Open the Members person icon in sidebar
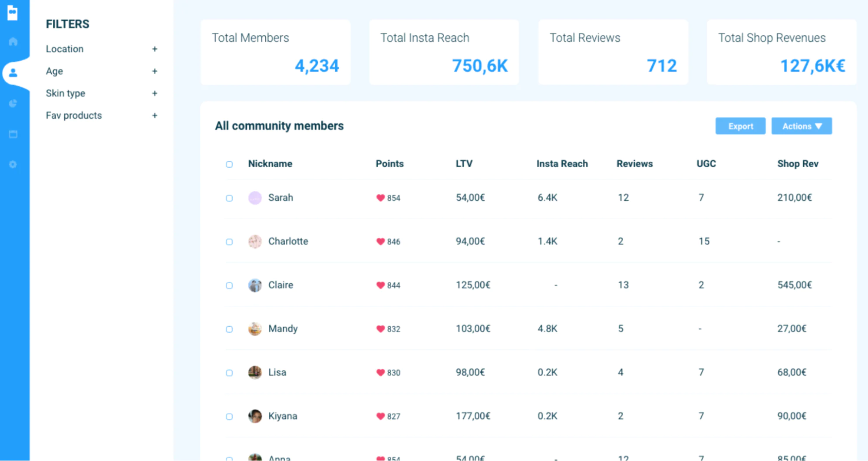Screen dimensions: 868x461 (13, 73)
